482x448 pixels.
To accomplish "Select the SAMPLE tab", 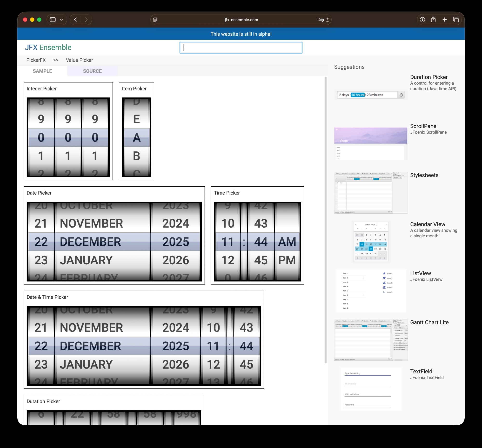I will pyautogui.click(x=42, y=71).
